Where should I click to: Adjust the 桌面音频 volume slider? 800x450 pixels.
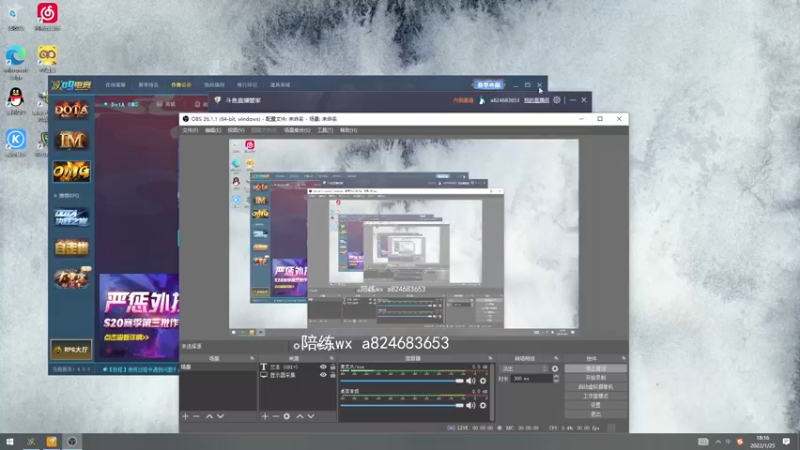pos(402,405)
